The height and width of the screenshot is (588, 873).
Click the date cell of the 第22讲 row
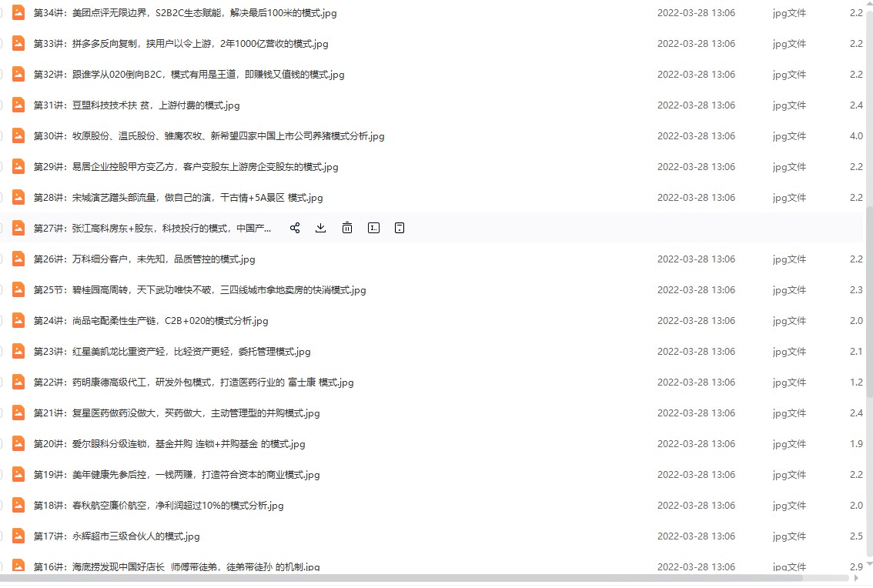696,383
